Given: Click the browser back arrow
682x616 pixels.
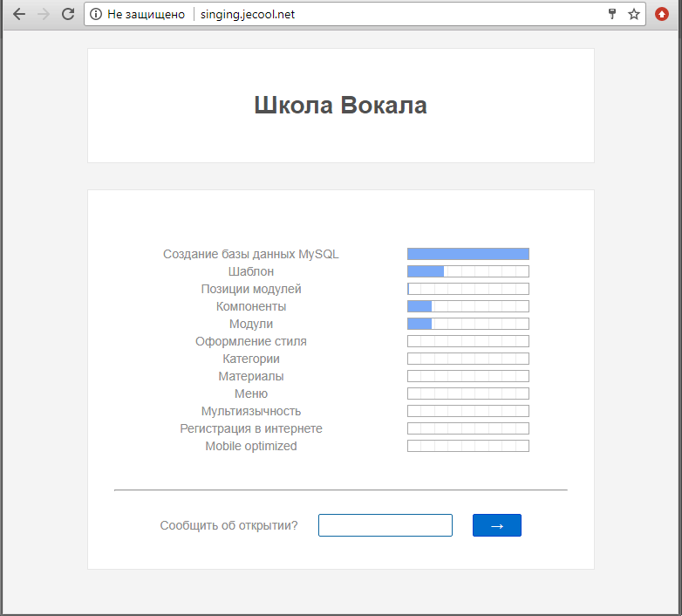Looking at the screenshot, I should click(x=19, y=14).
